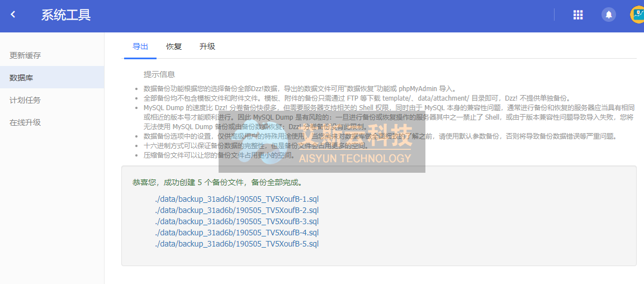Image resolution: width=644 pixels, height=284 pixels.
Task: Open 计划任务 from the sidebar
Action: tap(25, 100)
